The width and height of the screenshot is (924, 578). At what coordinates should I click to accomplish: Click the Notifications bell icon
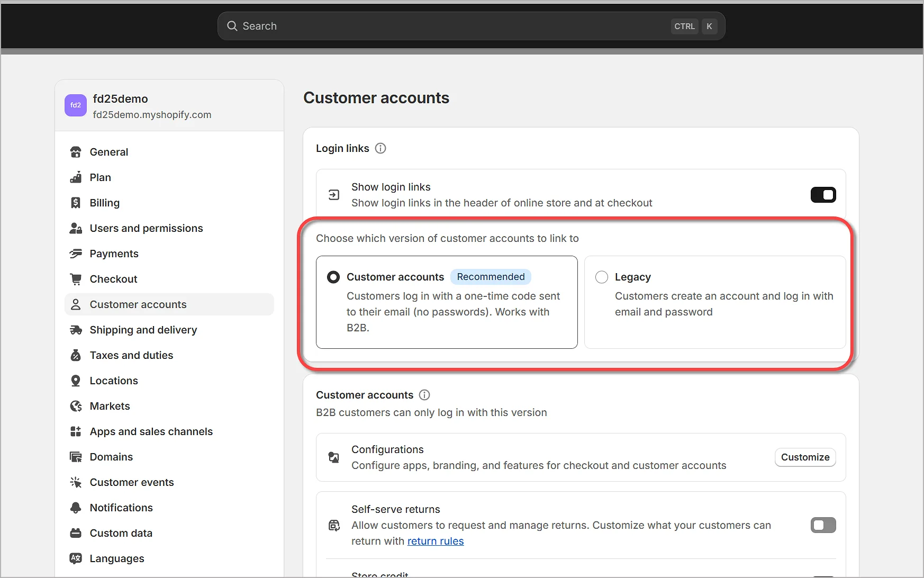(x=76, y=508)
